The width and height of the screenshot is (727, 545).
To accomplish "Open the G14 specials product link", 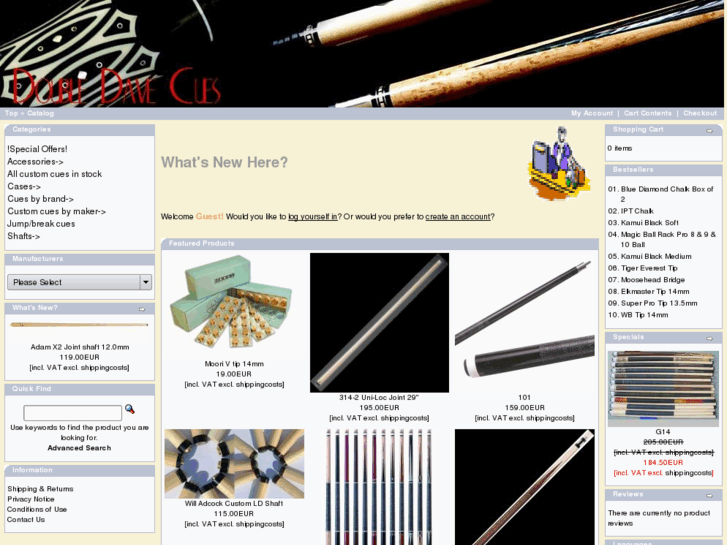I will click(x=663, y=432).
